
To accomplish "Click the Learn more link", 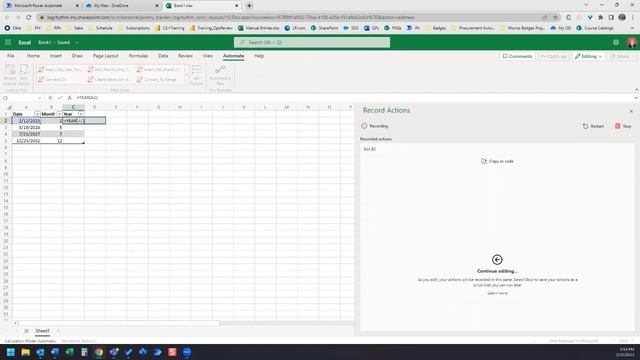I will 497,293.
